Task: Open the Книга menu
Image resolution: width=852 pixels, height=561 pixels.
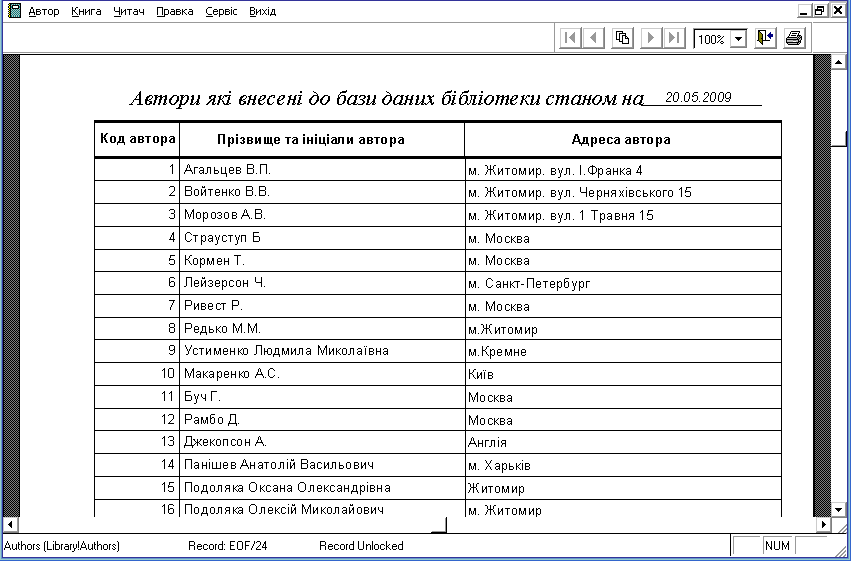Action: click(86, 11)
